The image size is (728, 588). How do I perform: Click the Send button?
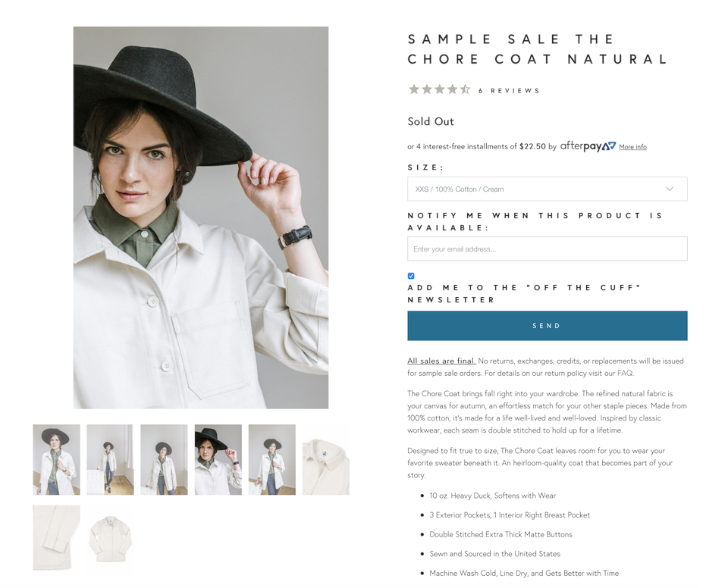click(548, 326)
